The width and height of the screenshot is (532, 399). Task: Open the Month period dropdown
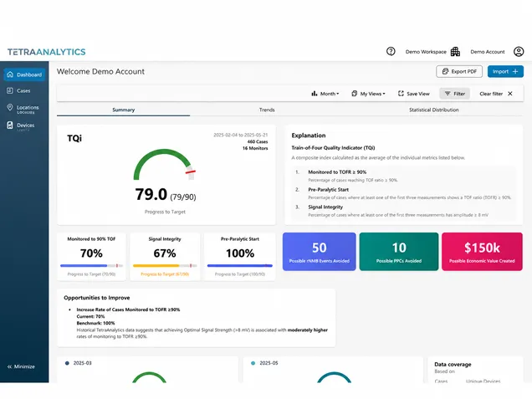325,94
